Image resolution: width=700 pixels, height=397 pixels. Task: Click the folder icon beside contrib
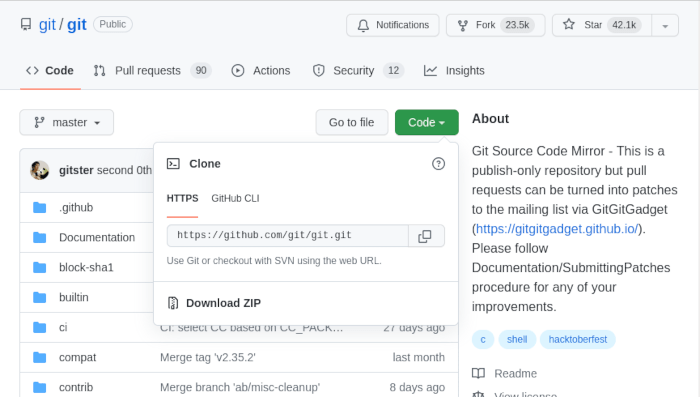(x=40, y=387)
